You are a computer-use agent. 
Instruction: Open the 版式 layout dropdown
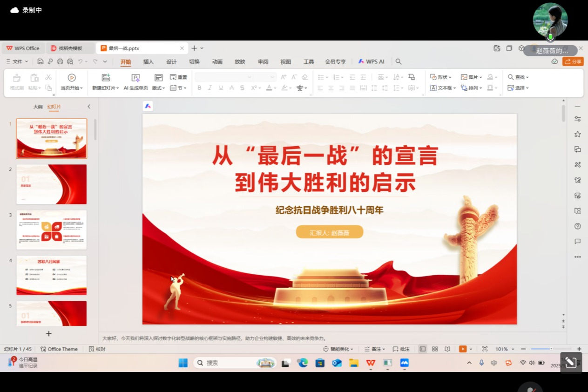click(x=158, y=88)
